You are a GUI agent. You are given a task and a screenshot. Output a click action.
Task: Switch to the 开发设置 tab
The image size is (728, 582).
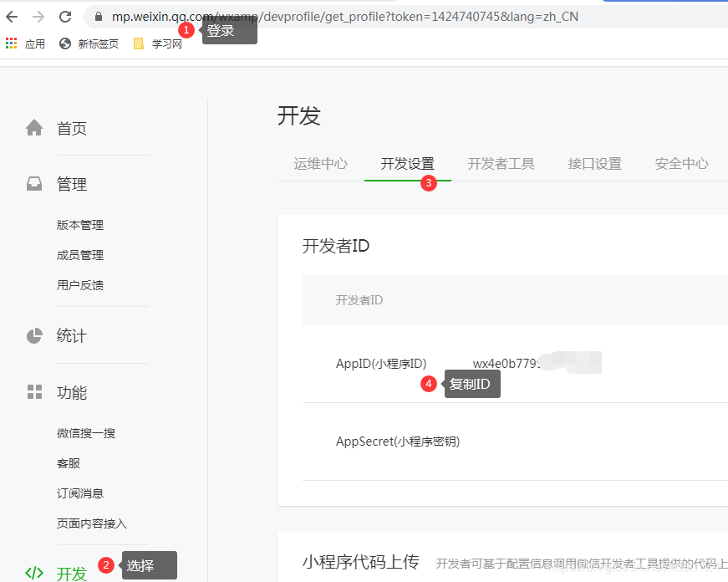point(408,164)
